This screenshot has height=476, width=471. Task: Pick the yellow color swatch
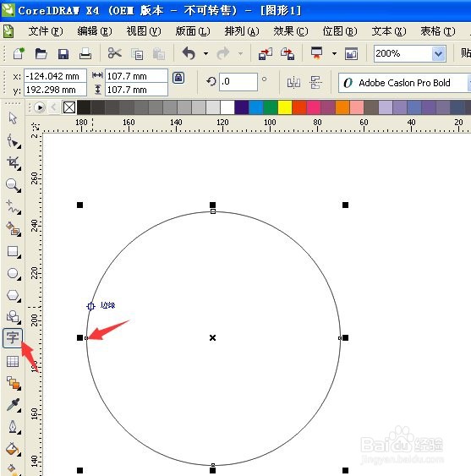pyautogui.click(x=285, y=107)
